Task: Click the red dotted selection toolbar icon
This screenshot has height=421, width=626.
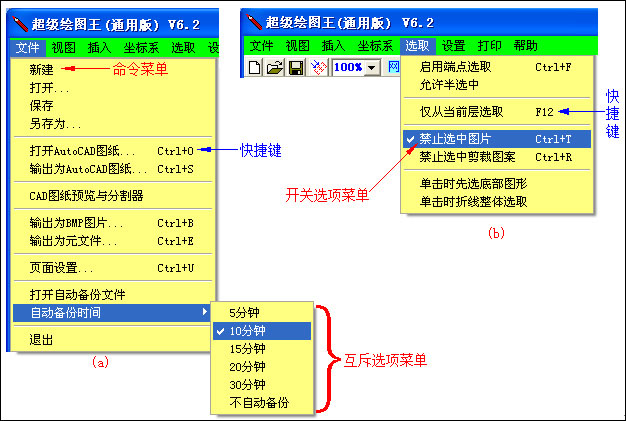Action: point(319,67)
